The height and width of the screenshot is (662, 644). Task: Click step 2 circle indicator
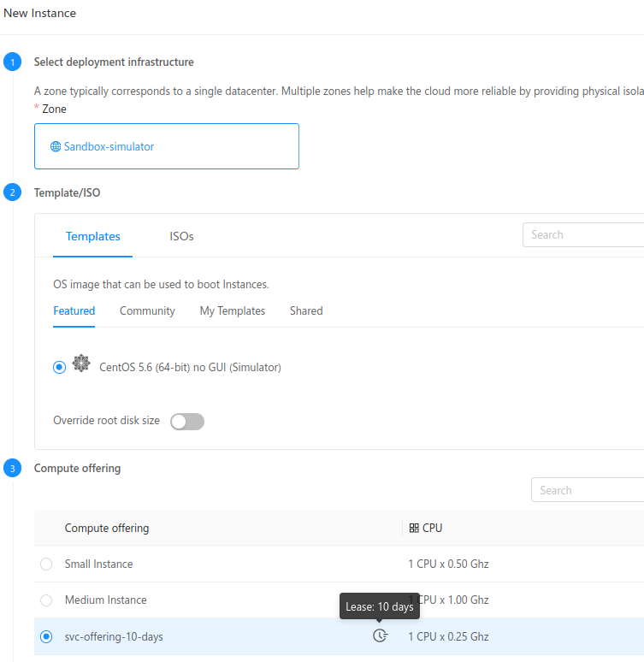pyautogui.click(x=12, y=192)
